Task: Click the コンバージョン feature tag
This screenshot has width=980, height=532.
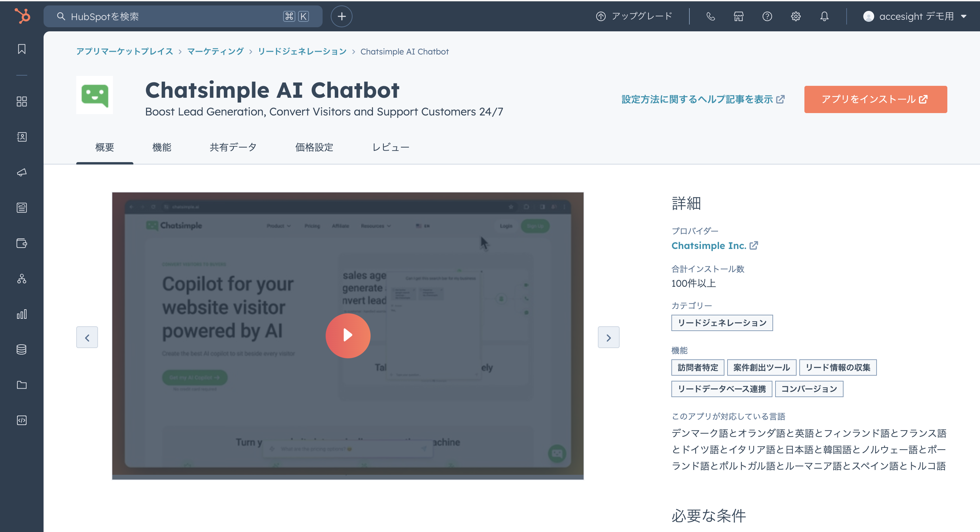Action: click(x=809, y=389)
